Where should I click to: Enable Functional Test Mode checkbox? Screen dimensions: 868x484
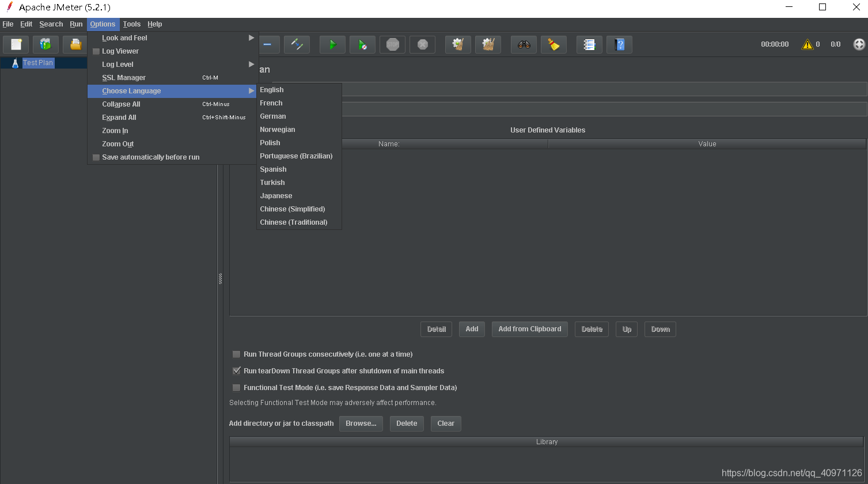coord(236,388)
